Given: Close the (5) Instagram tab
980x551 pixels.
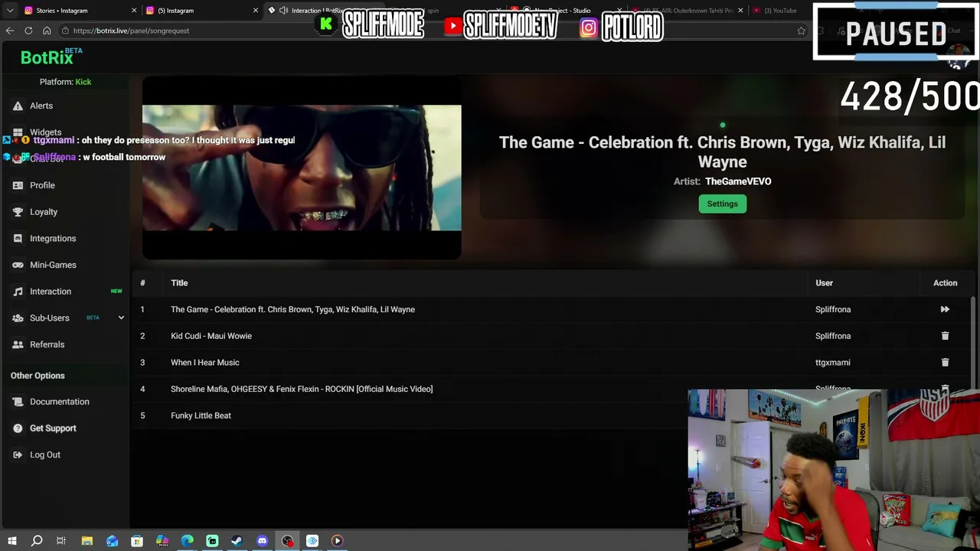Looking at the screenshot, I should (256, 11).
